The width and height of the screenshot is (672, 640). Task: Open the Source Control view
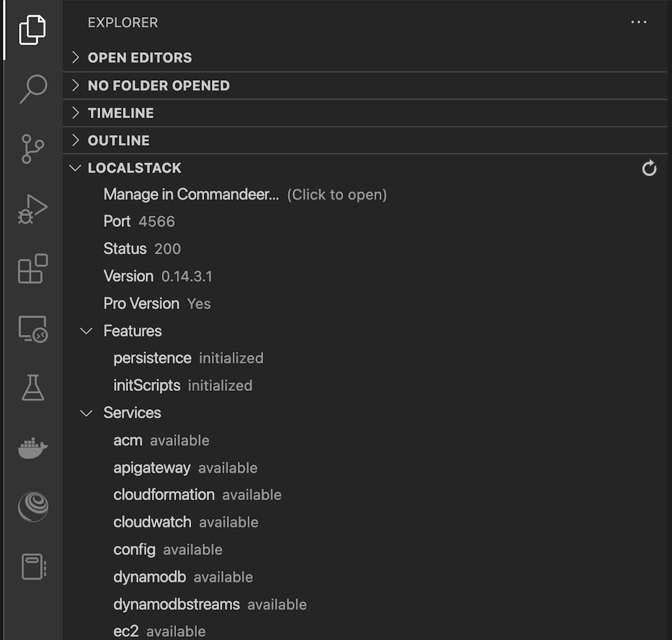[x=32, y=149]
